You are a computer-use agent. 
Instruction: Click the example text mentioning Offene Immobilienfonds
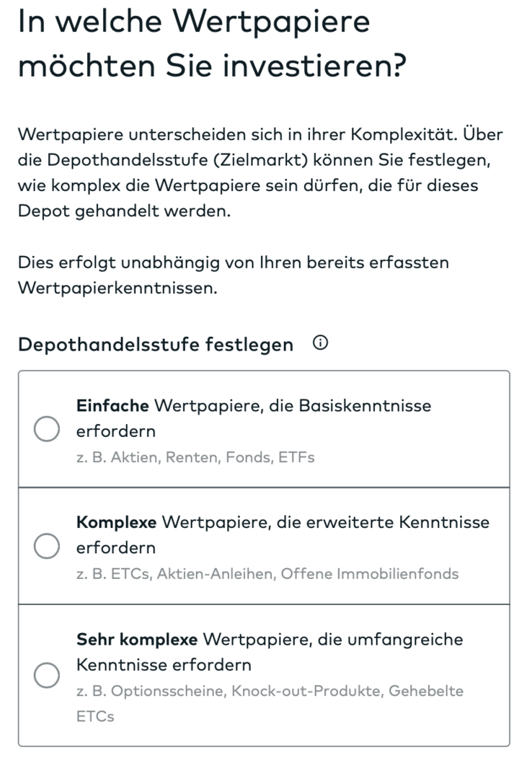coord(267,573)
